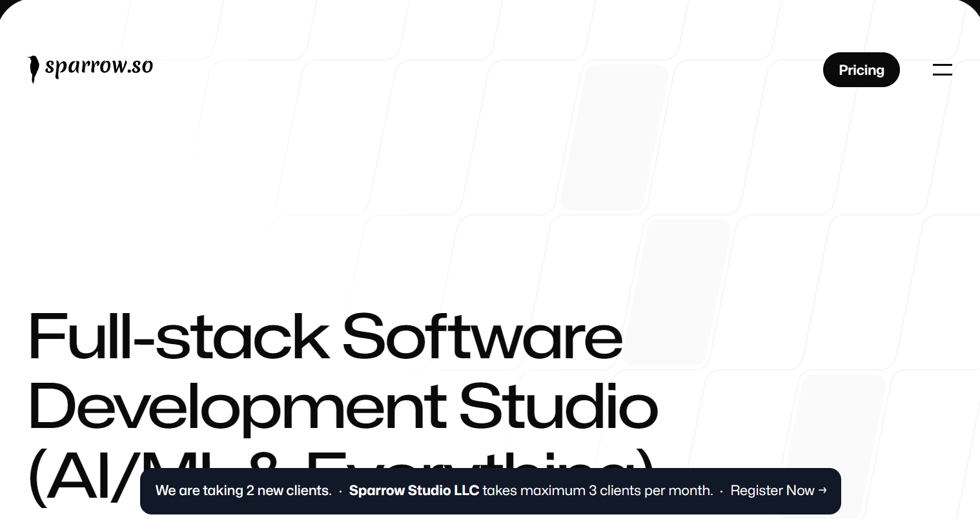Follow the Register Now link
The image size is (980, 519).
point(773,491)
